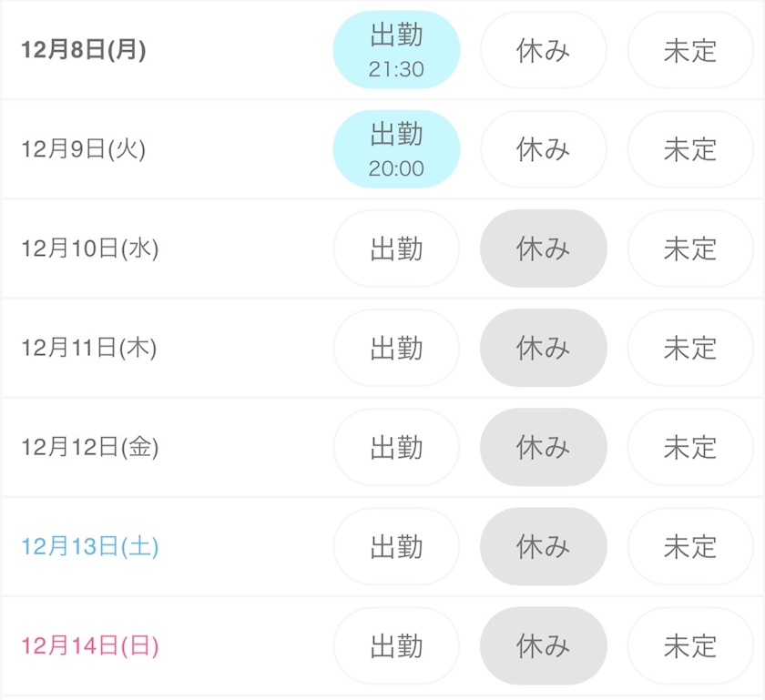Mark 12月10日(水) as 未定

(x=690, y=249)
